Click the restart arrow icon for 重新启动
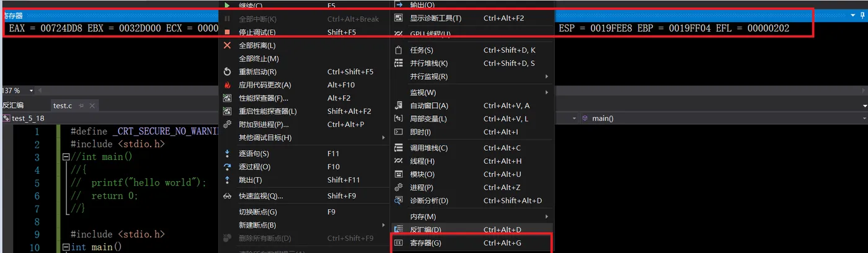 click(227, 72)
